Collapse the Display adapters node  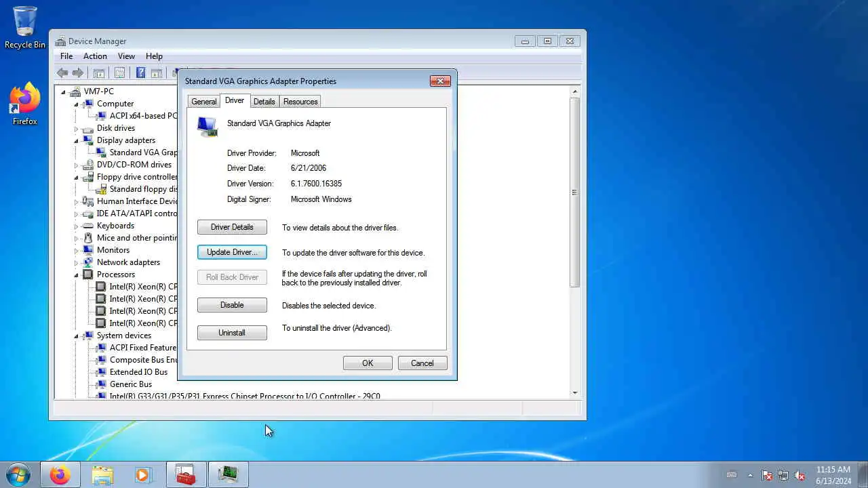[76, 141]
